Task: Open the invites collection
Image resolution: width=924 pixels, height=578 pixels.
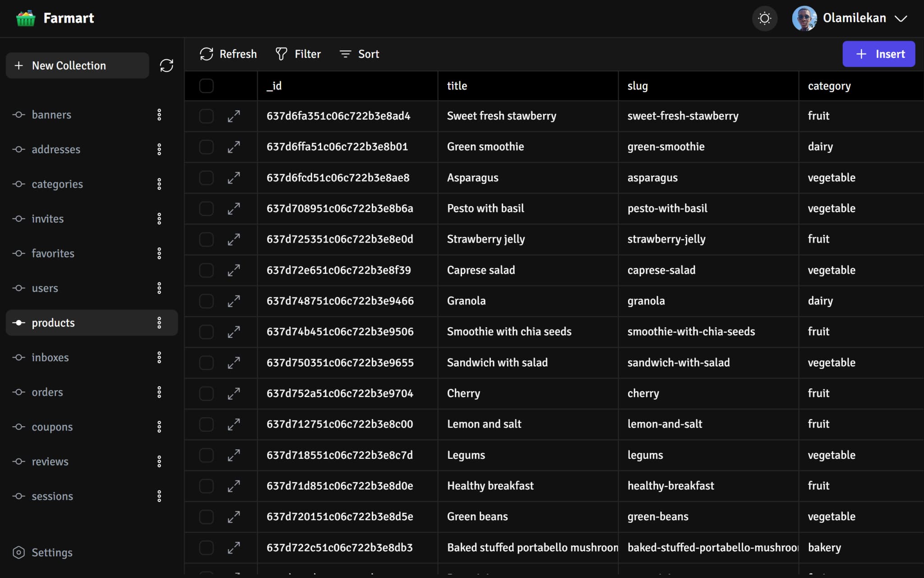Action: pyautogui.click(x=47, y=219)
